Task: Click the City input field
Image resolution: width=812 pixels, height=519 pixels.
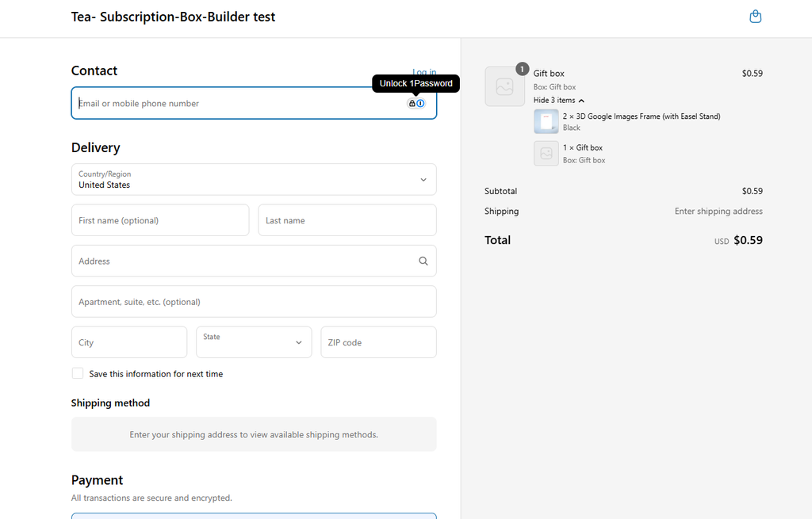Action: [x=129, y=342]
